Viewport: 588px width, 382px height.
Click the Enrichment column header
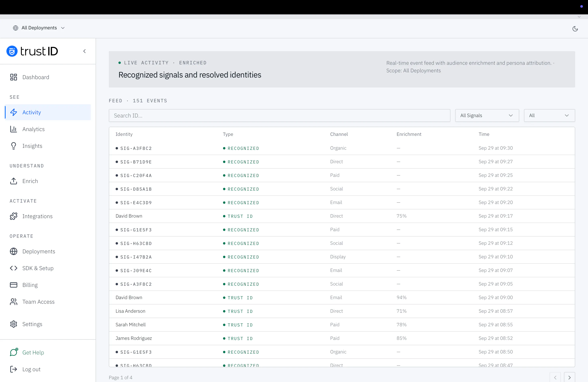point(409,134)
